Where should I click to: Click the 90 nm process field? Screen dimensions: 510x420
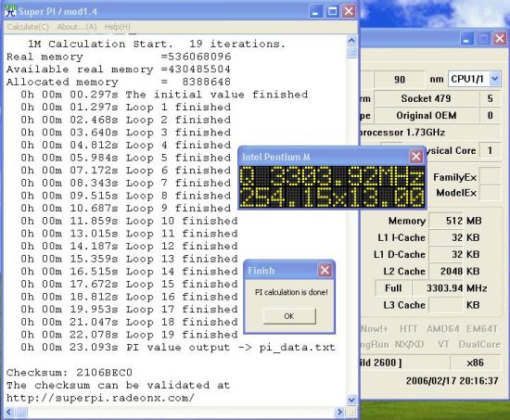[x=400, y=79]
